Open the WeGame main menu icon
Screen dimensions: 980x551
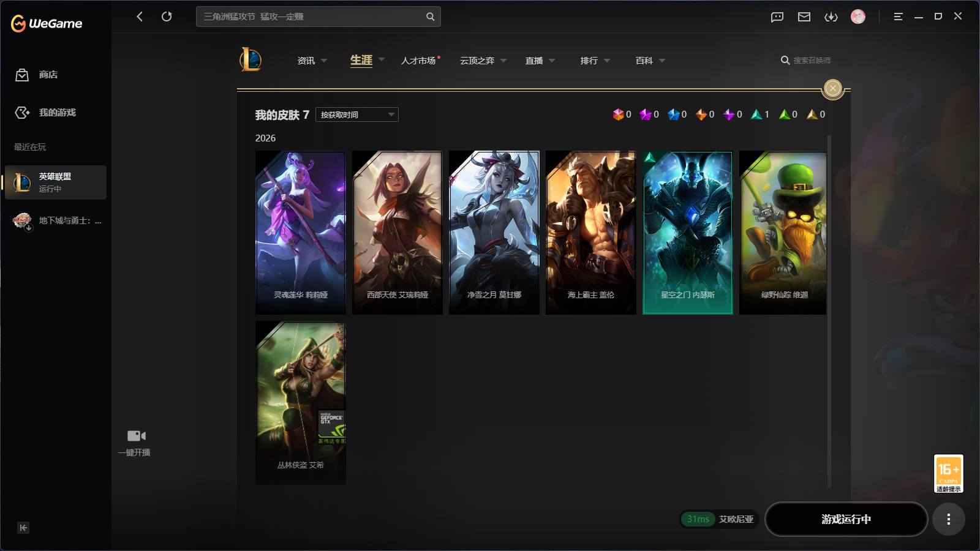(x=898, y=17)
